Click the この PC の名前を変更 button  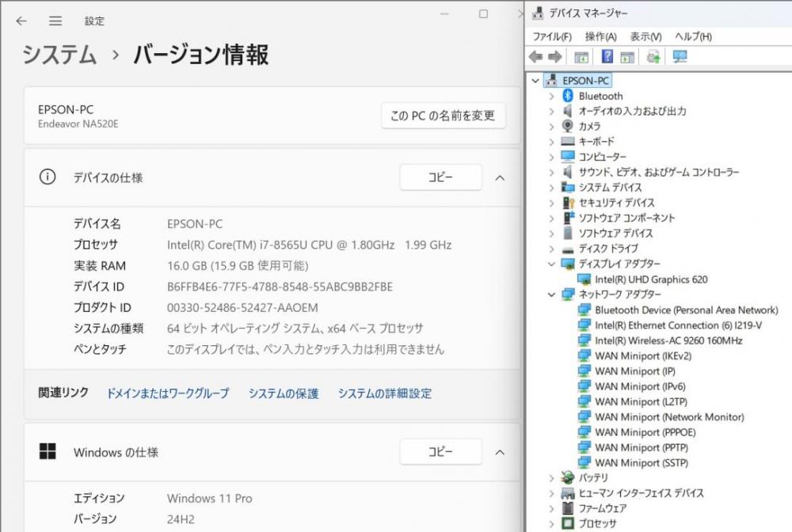[443, 116]
